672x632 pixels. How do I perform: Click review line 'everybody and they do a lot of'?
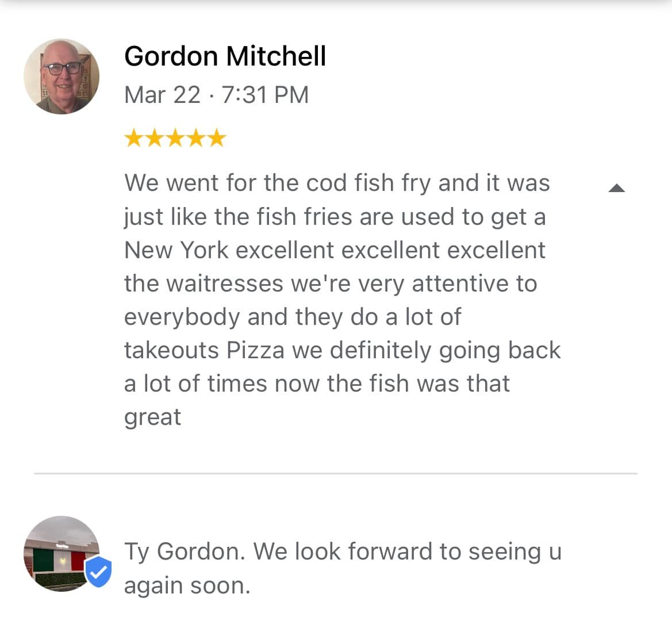click(293, 317)
